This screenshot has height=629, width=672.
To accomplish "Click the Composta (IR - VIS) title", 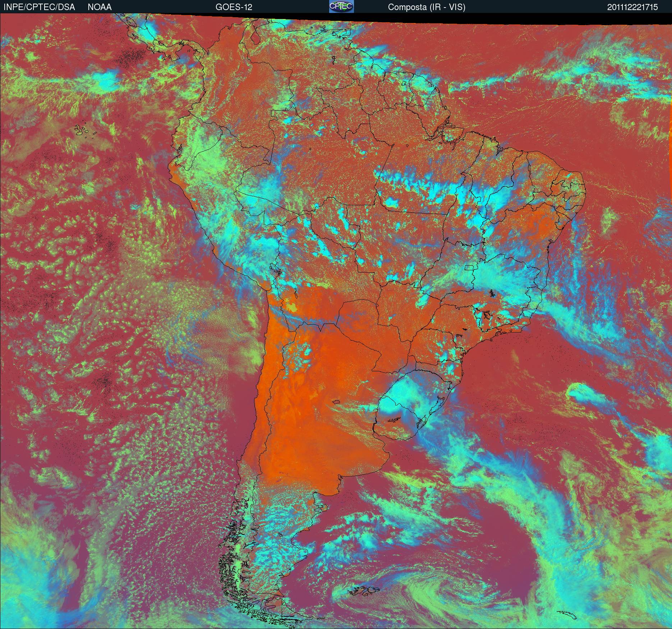I will (427, 7).
